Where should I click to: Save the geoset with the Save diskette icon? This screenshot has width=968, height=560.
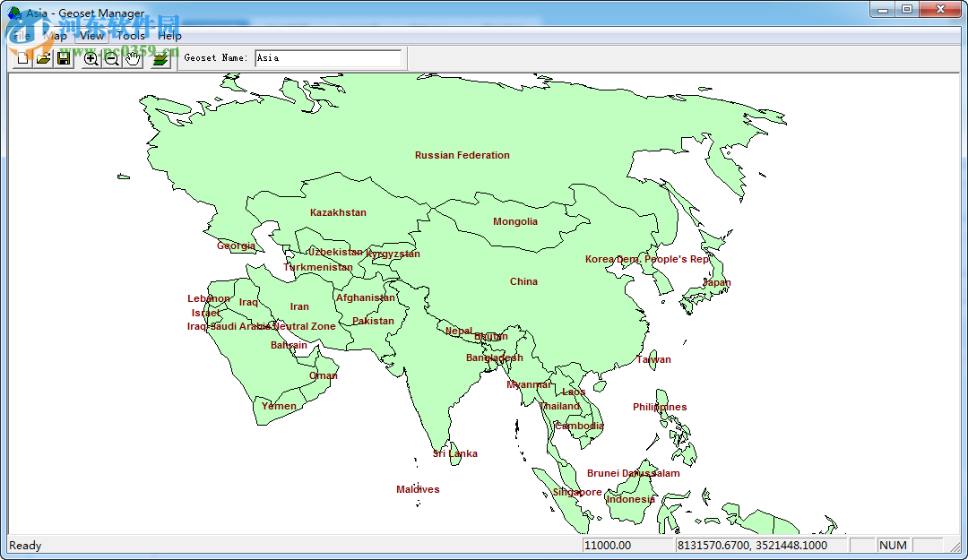point(64,57)
